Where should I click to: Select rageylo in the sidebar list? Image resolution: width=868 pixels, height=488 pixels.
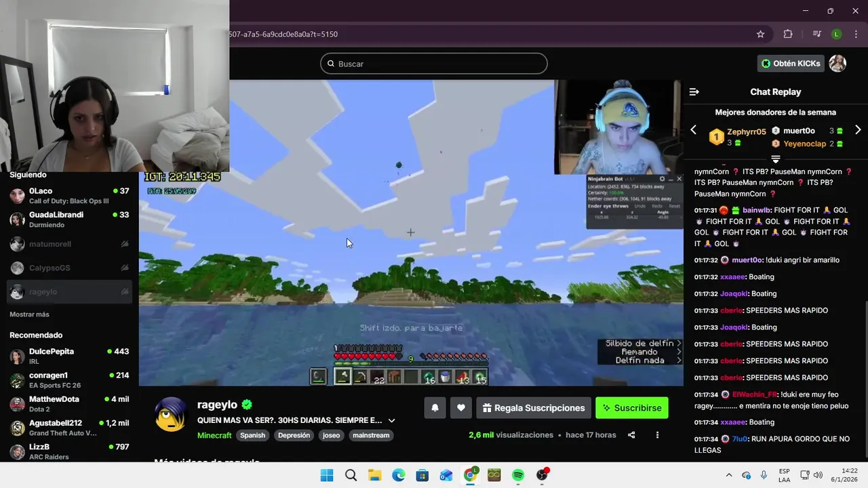pos(69,291)
